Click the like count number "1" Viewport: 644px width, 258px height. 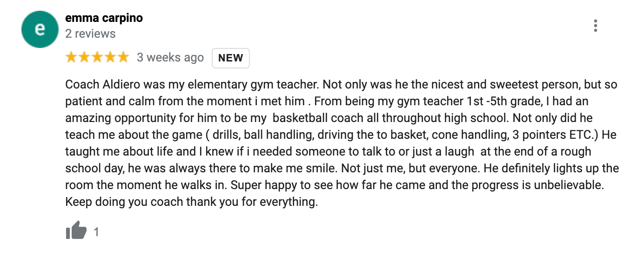click(97, 232)
